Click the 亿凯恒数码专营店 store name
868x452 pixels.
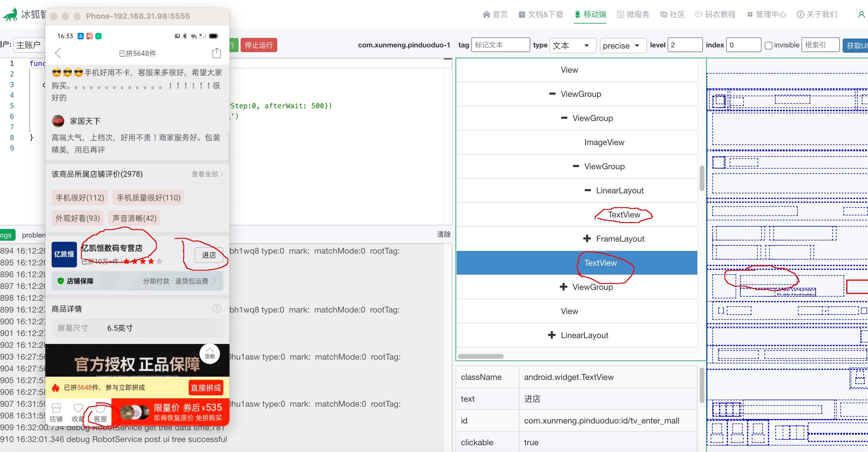[x=112, y=248]
